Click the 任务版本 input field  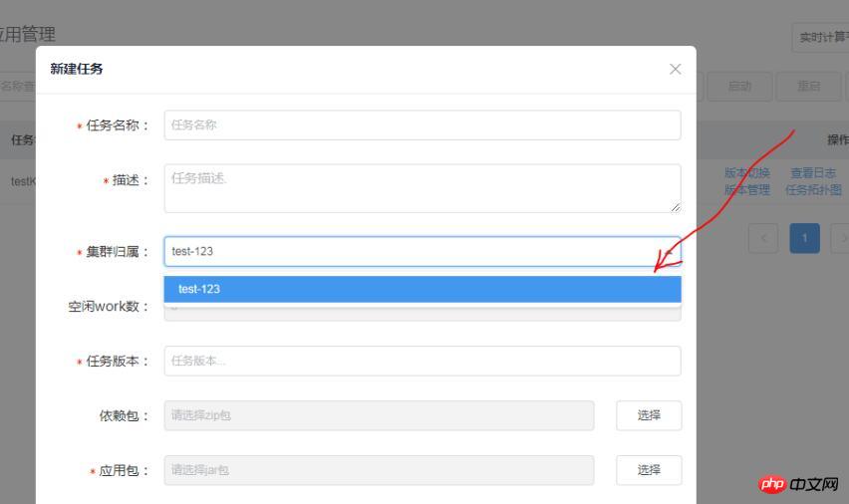coord(423,362)
